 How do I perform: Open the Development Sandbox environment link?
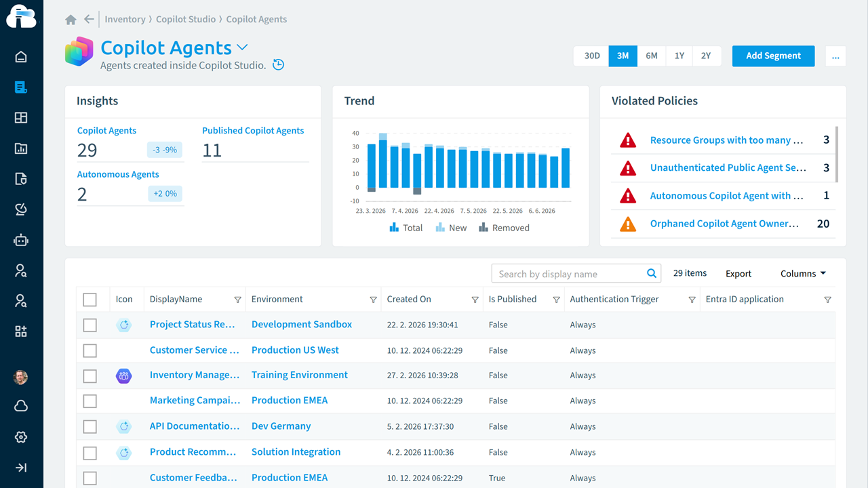[x=302, y=325]
